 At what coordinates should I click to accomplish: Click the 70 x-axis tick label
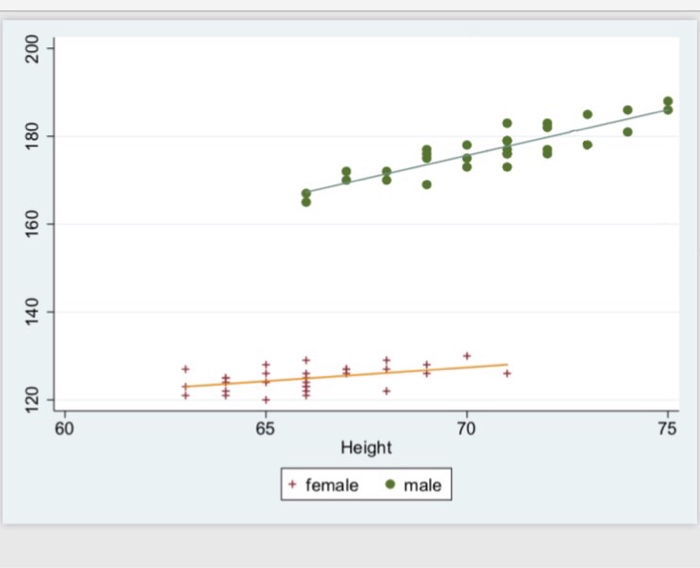point(466,429)
